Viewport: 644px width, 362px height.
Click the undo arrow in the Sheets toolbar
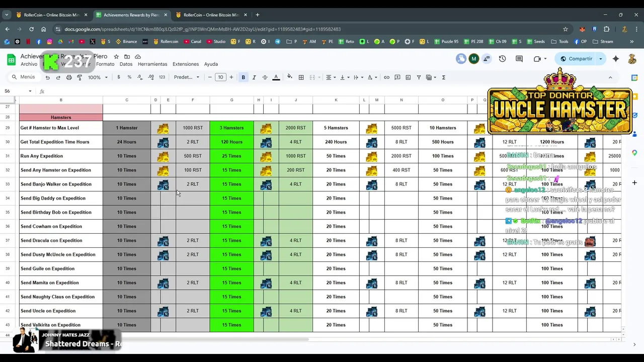[47, 77]
